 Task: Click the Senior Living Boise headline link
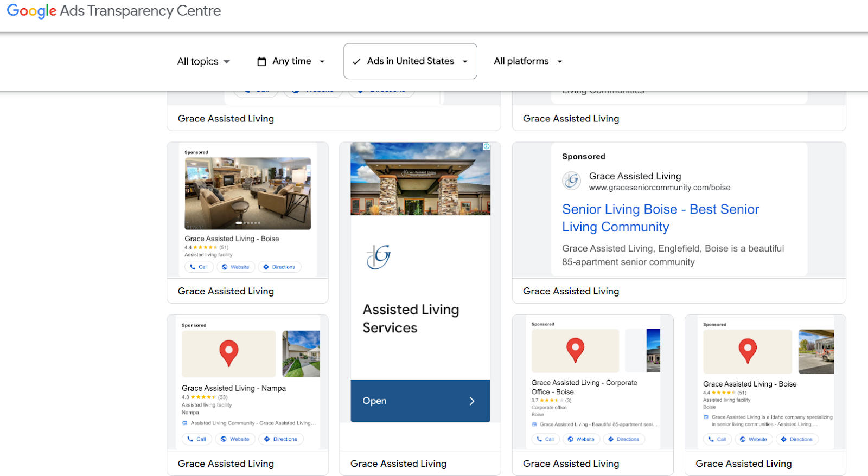660,218
